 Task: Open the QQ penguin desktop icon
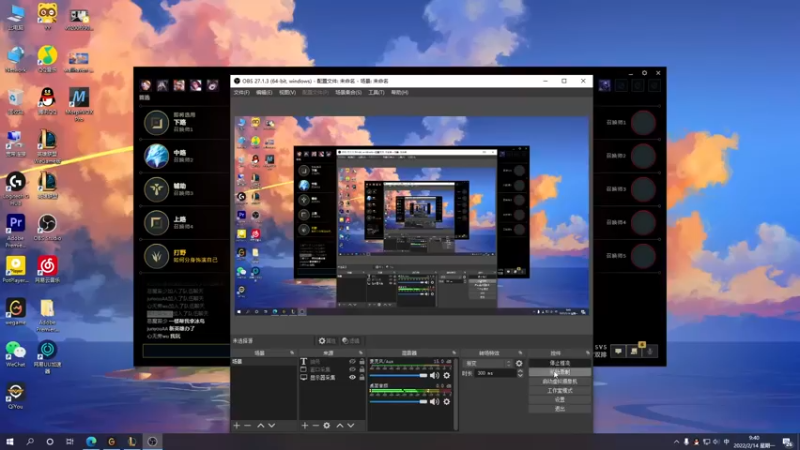pyautogui.click(x=47, y=101)
